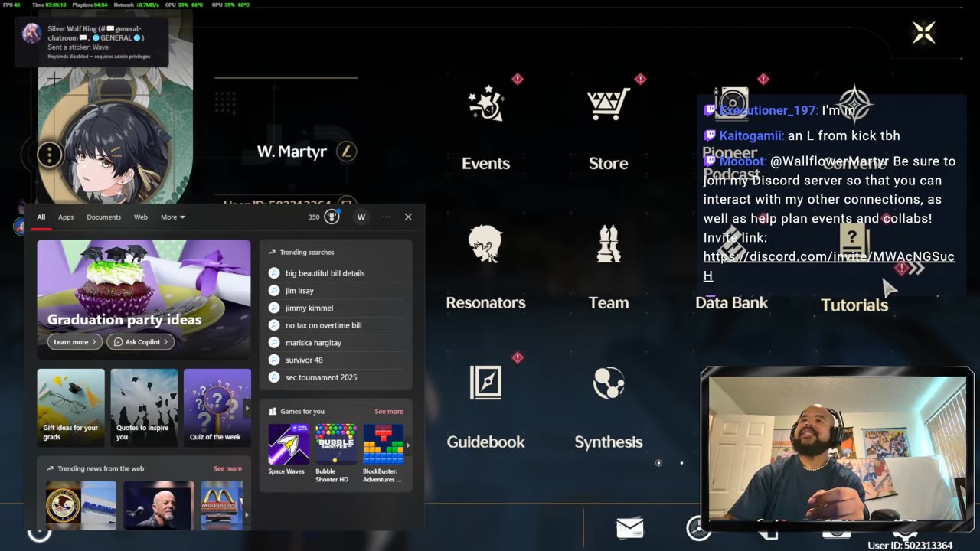Advance the Games for you carousel arrow

click(407, 445)
